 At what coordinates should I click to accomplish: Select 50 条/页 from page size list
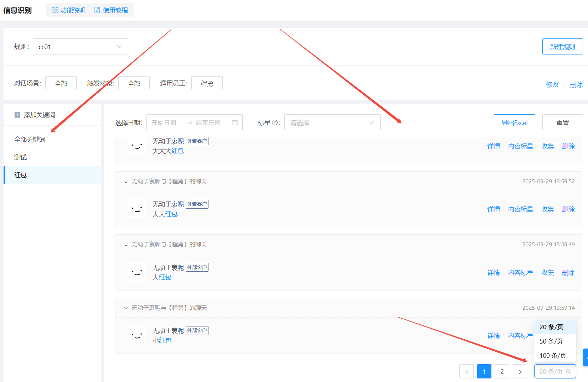tap(551, 341)
